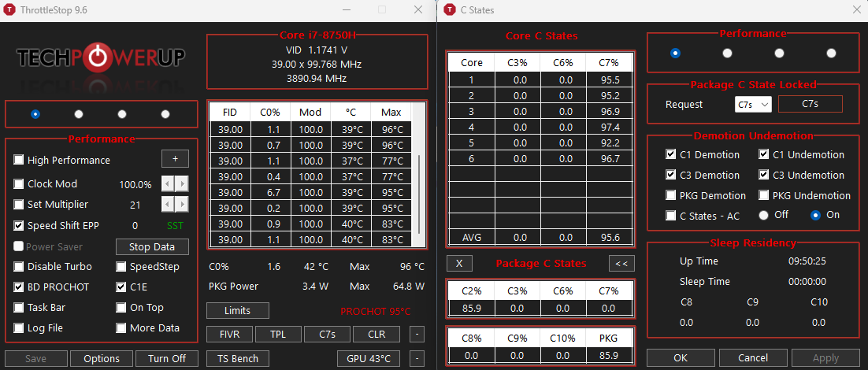Open the Limits window
The image size is (868, 370).
point(238,311)
